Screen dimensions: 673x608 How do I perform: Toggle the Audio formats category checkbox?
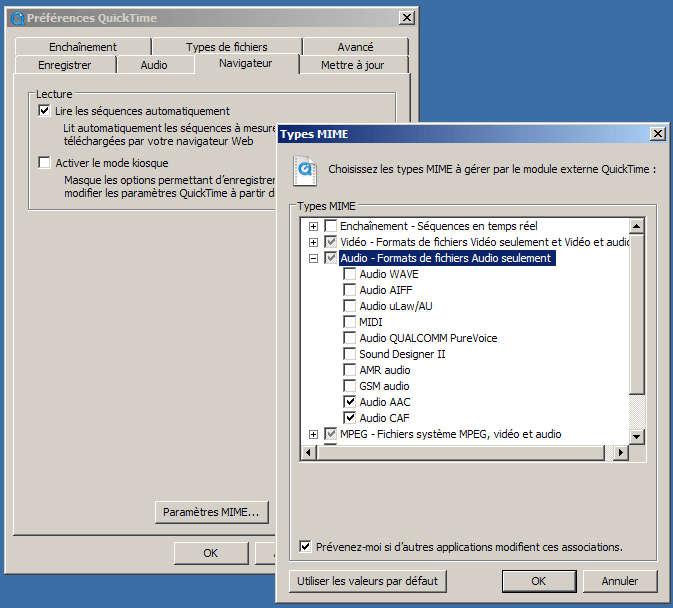click(330, 258)
